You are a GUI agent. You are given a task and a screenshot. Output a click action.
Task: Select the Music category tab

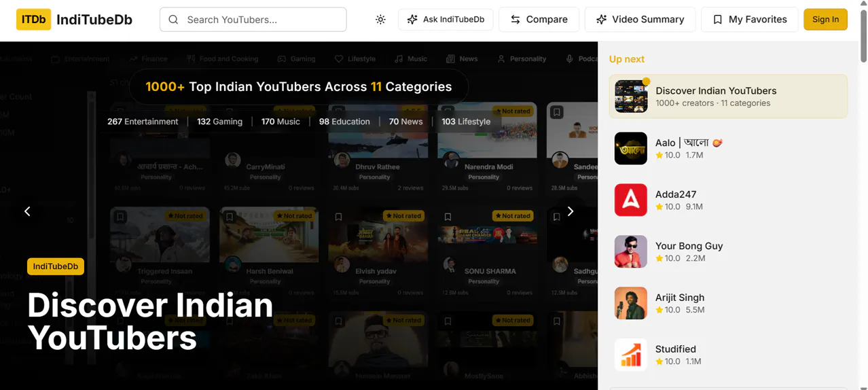[411, 59]
